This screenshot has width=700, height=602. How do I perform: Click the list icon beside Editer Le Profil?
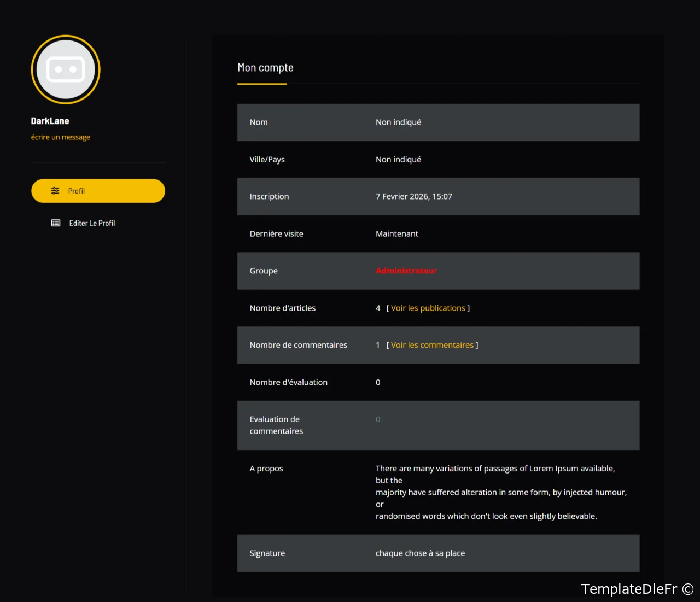[56, 223]
